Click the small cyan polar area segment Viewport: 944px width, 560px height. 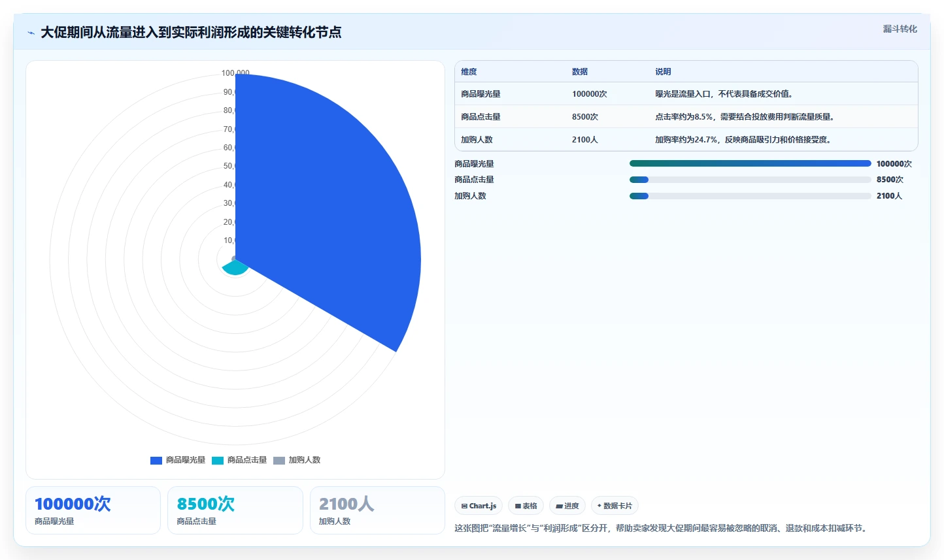click(235, 268)
